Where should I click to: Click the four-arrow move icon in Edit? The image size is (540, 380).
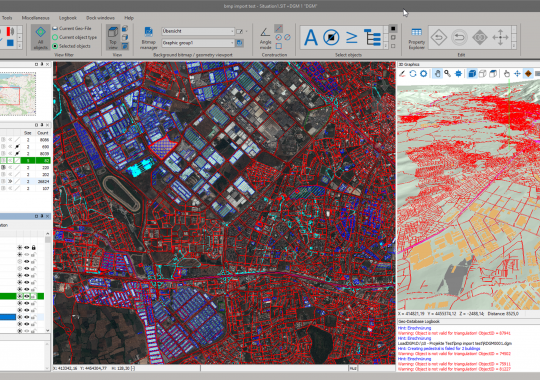(x=500, y=37)
